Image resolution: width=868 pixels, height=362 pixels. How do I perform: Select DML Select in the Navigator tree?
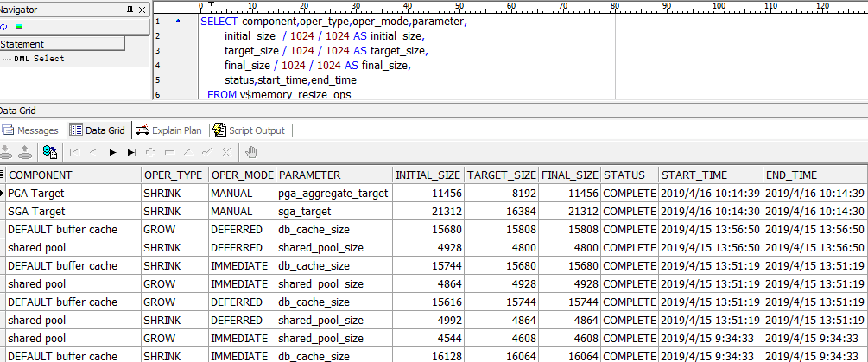(x=38, y=59)
